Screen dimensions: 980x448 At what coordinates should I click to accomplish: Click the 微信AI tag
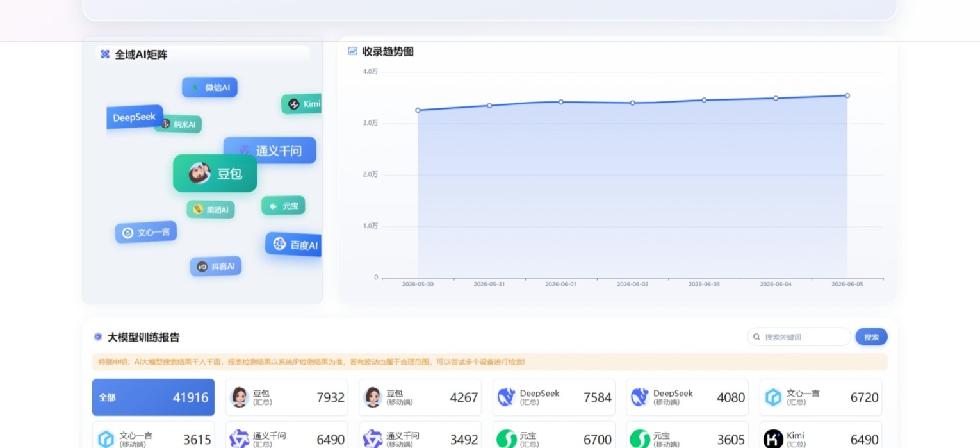click(209, 87)
